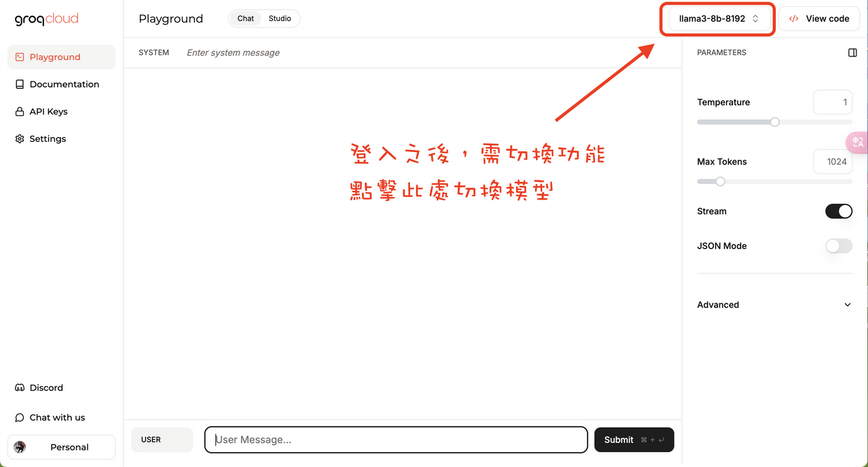868x467 pixels.
Task: Click the Settings gear icon
Action: pos(20,138)
